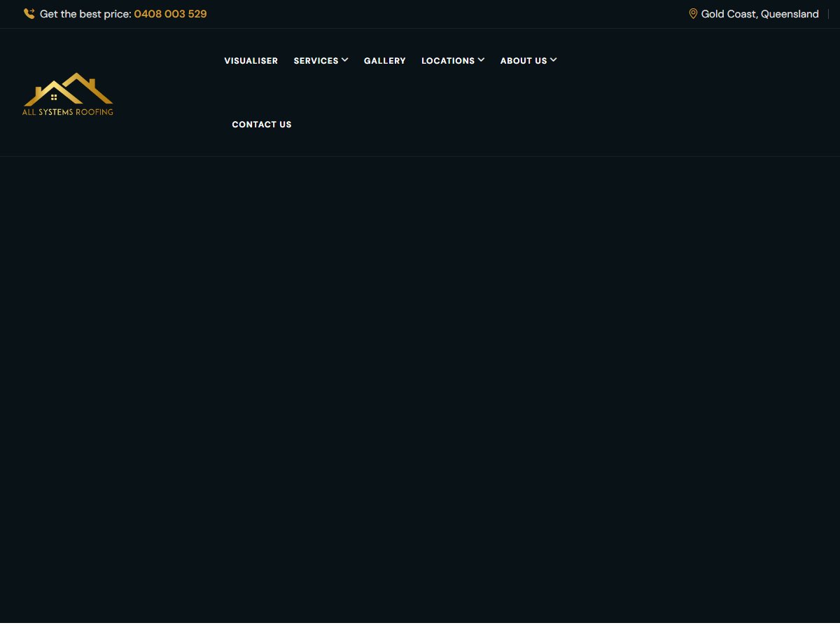
Task: Open the About Us menu item
Action: [x=524, y=61]
